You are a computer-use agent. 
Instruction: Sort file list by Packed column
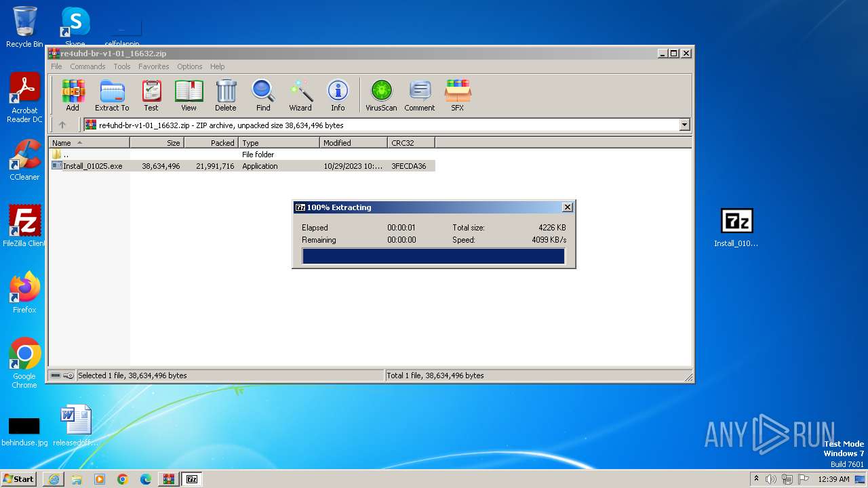point(211,143)
